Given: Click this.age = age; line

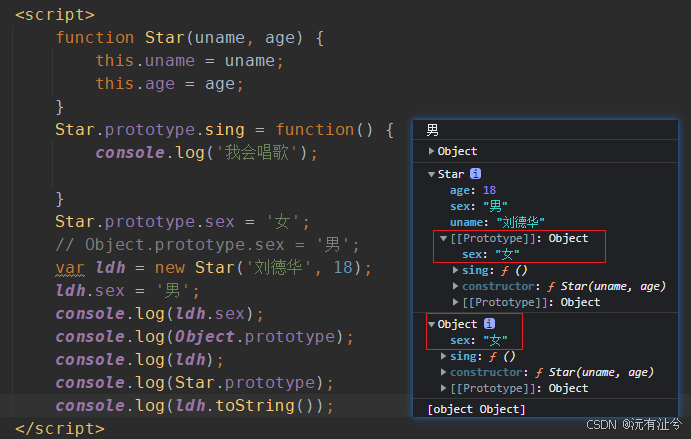Looking at the screenshot, I should pos(170,84).
